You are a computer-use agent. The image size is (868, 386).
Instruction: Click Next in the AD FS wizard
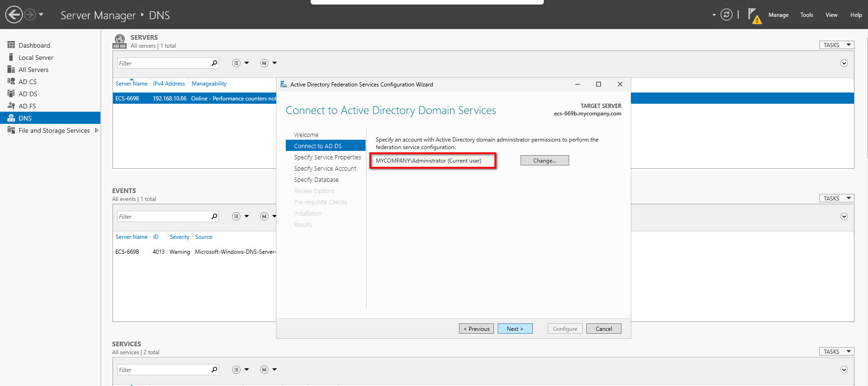click(x=515, y=329)
